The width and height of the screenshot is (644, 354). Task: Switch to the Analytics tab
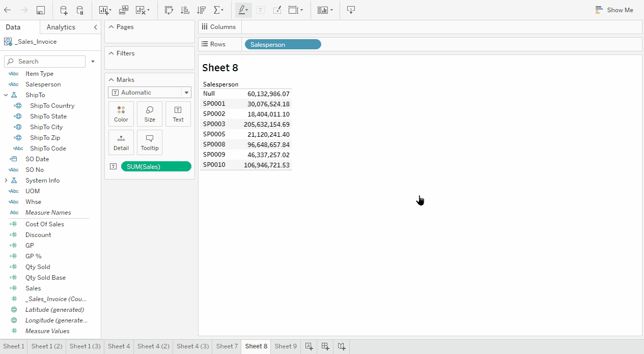coord(61,27)
